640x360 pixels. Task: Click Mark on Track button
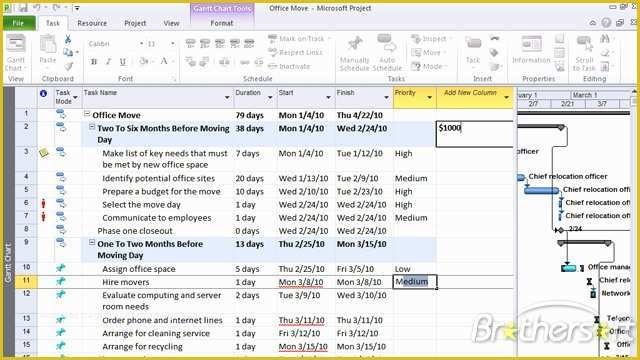tap(299, 39)
